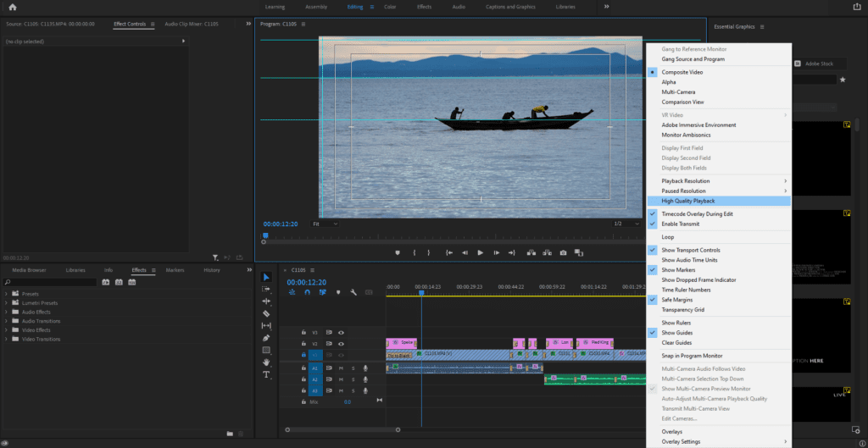The image size is (868, 448).
Task: Click the Extract button
Action: point(547,252)
